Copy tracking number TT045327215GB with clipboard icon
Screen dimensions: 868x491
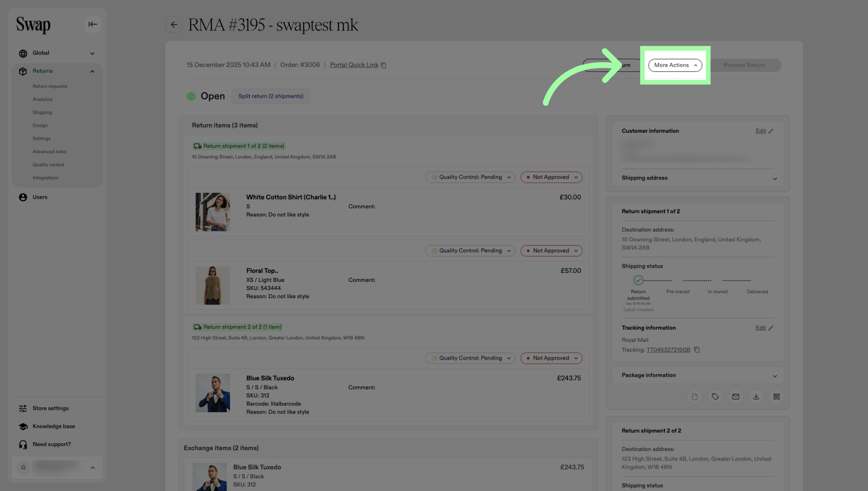(x=697, y=350)
